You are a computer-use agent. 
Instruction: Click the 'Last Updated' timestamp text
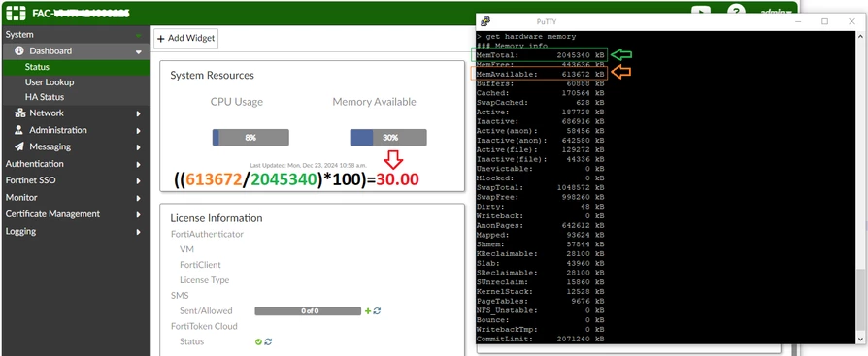(309, 165)
